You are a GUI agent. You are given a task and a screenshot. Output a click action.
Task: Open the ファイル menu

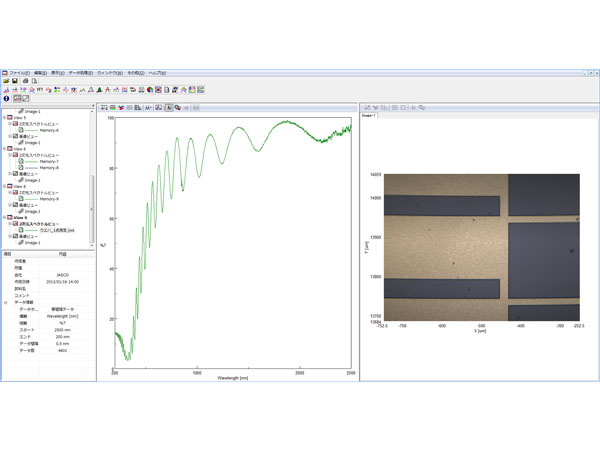[19, 73]
